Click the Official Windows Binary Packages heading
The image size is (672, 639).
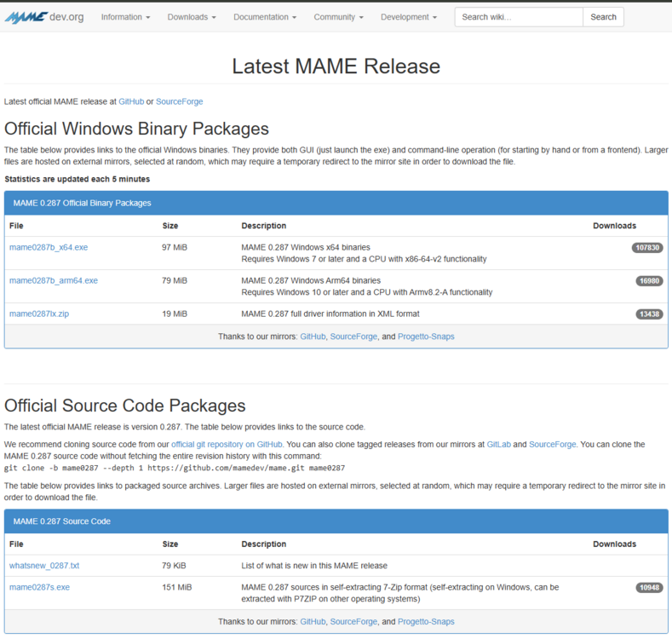tap(136, 129)
